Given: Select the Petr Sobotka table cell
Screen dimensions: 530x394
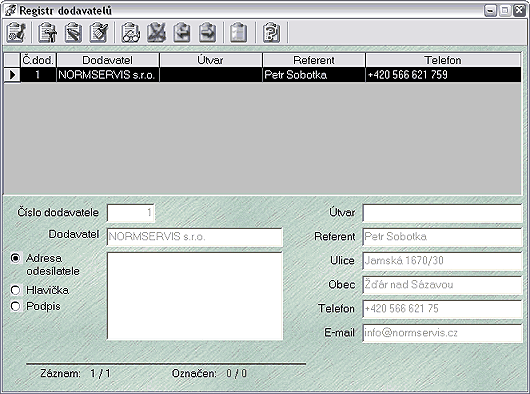Looking at the screenshot, I should tap(314, 75).
